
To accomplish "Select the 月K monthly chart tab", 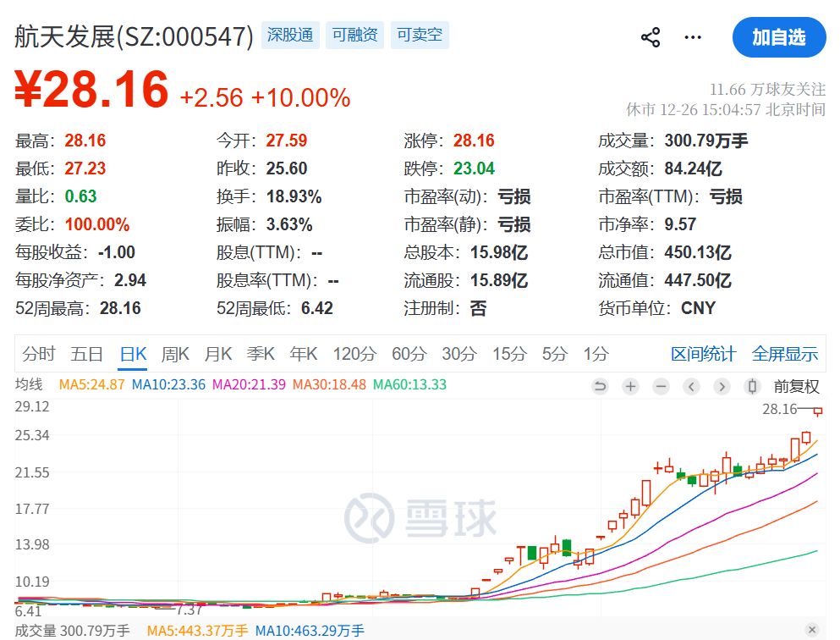I will coord(218,354).
